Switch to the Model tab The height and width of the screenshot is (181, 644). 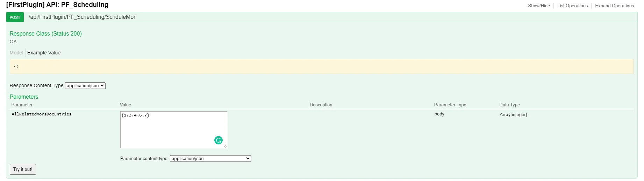click(16, 53)
